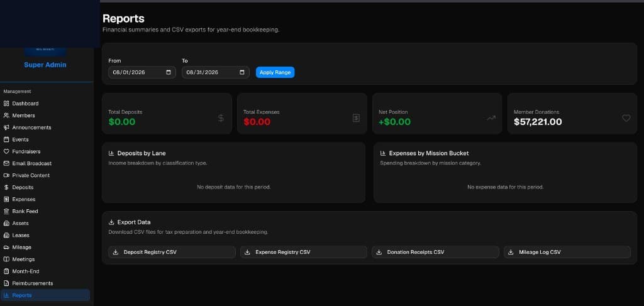Click the Bank Feed building icon
The width and height of the screenshot is (644, 306).
coord(6,211)
